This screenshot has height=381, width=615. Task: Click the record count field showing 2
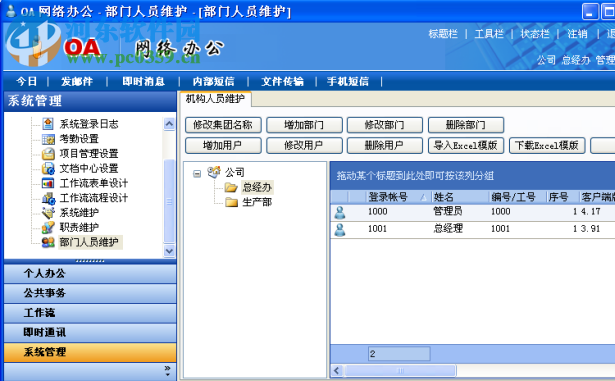pos(399,354)
